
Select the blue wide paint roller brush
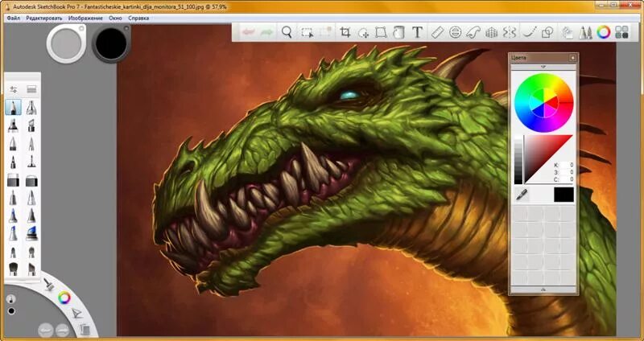coord(31,232)
